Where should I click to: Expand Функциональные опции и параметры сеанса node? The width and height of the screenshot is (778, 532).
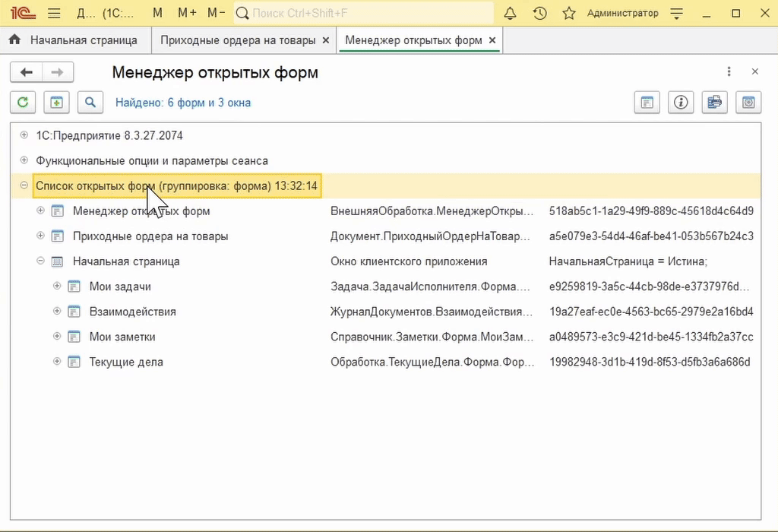point(24,160)
